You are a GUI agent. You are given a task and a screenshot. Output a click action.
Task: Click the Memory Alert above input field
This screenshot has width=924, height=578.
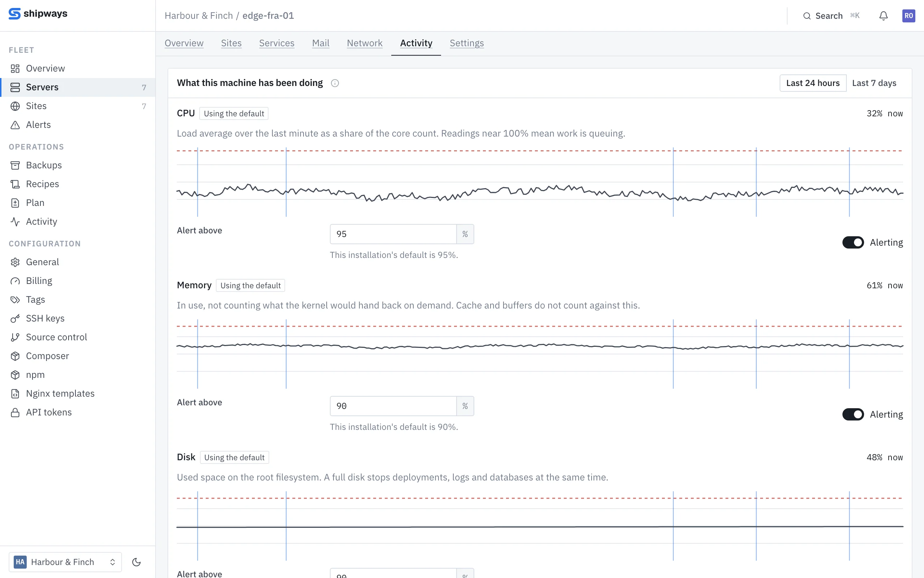pyautogui.click(x=393, y=406)
